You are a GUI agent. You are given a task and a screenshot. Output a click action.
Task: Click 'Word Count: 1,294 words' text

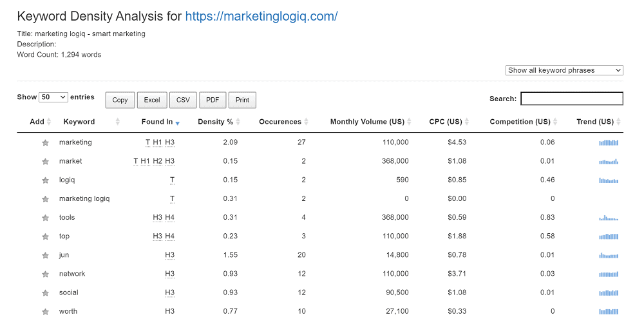tap(59, 54)
